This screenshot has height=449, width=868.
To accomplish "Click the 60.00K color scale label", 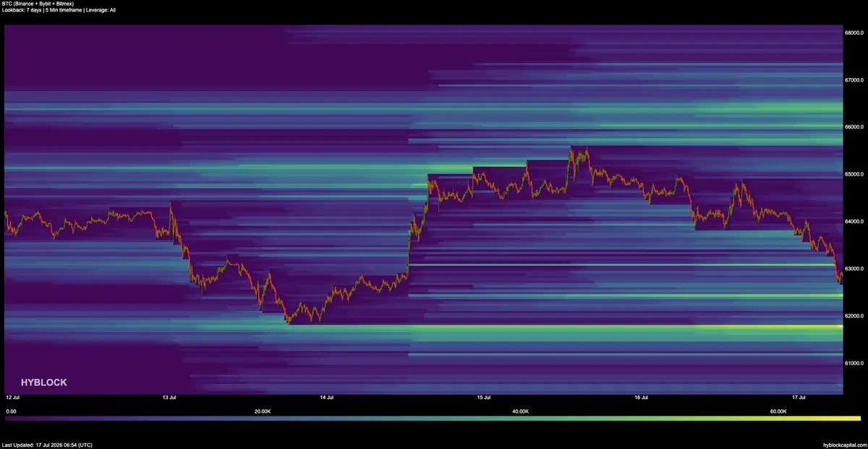I will tap(778, 411).
